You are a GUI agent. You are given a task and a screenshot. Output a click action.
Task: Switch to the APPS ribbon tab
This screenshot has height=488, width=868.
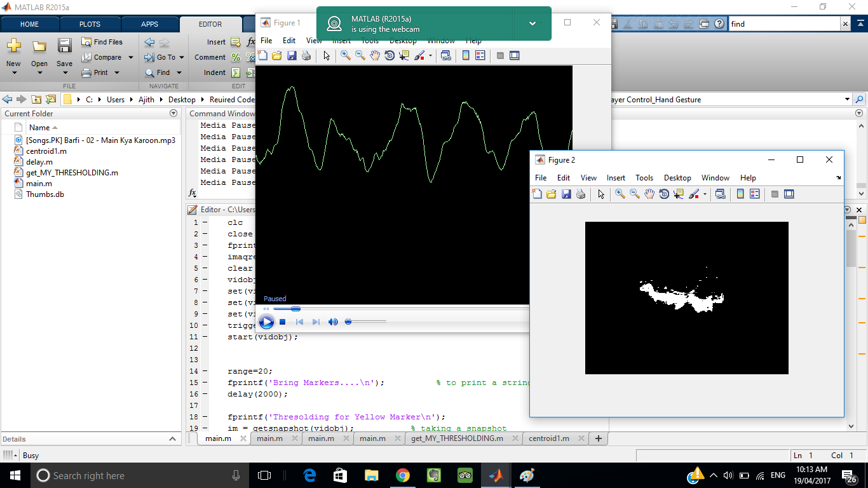click(x=149, y=24)
